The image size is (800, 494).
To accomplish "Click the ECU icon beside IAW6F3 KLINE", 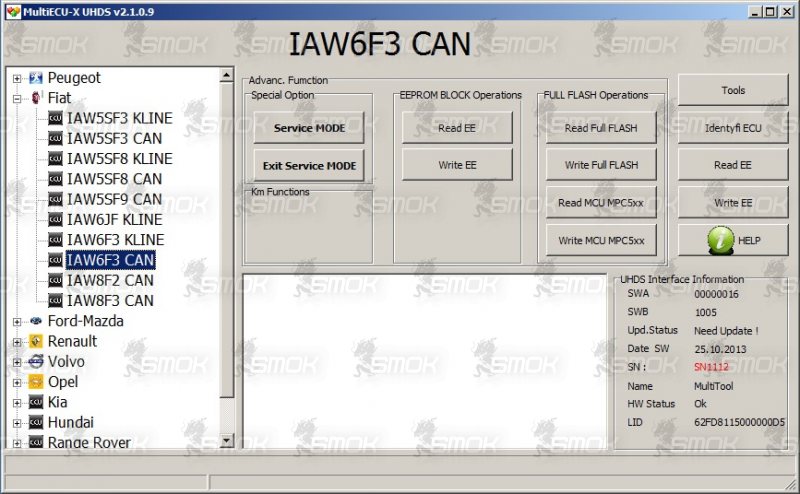I will pyautogui.click(x=55, y=240).
